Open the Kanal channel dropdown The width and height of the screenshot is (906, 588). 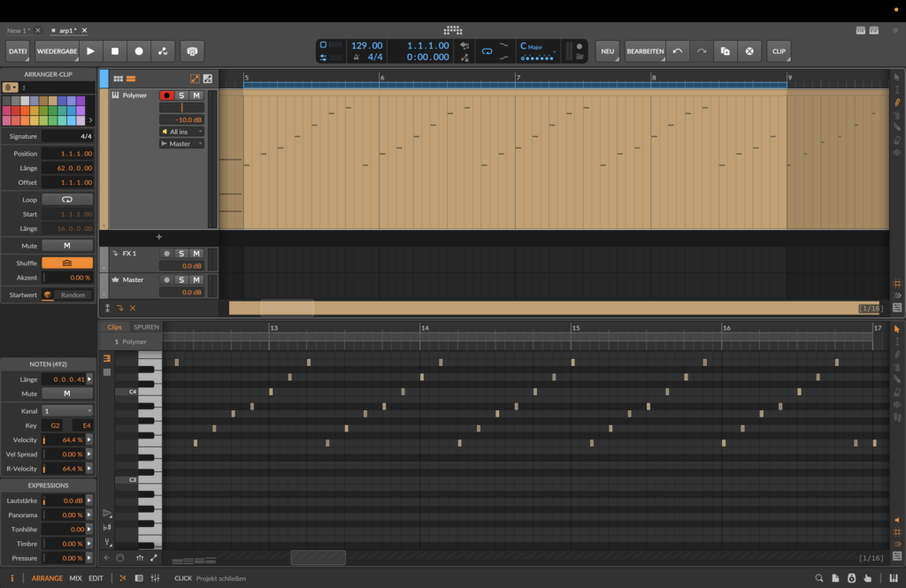tap(66, 411)
